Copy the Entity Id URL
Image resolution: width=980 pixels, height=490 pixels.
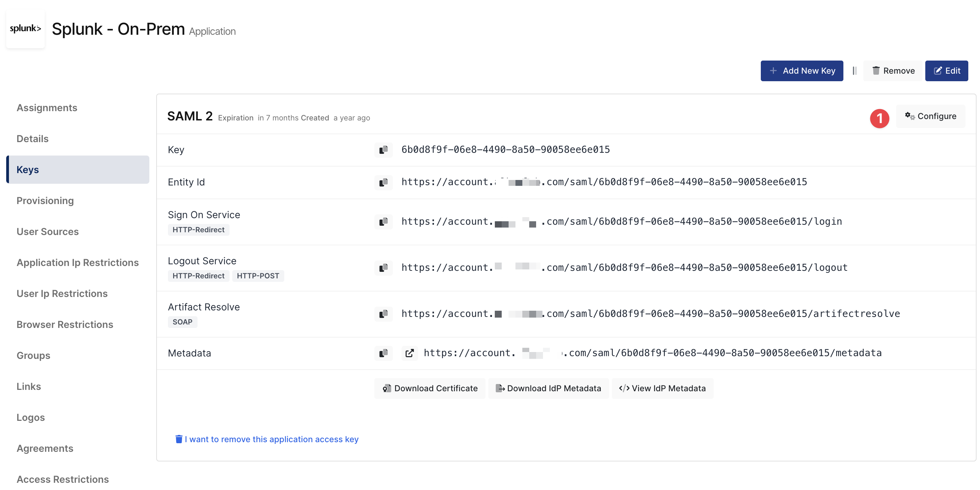[383, 182]
